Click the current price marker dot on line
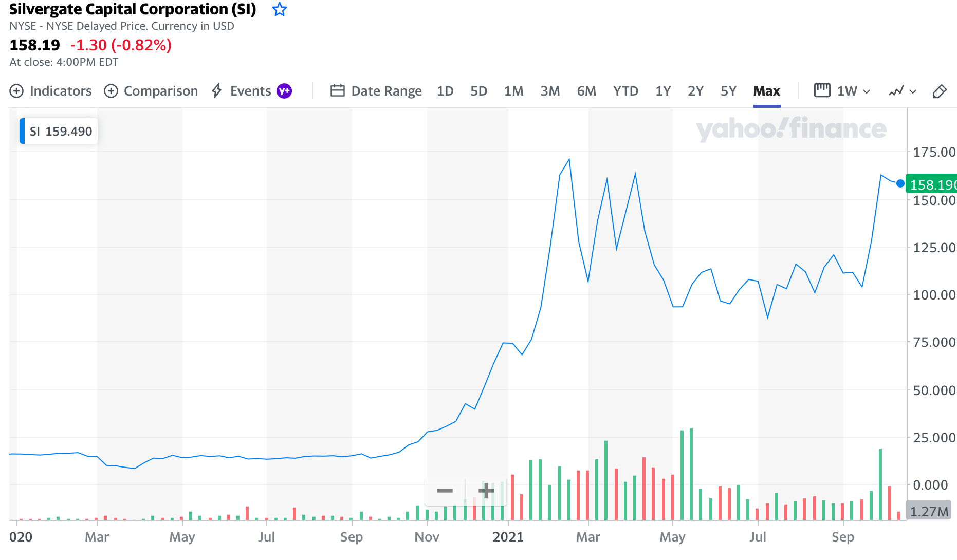 point(900,183)
